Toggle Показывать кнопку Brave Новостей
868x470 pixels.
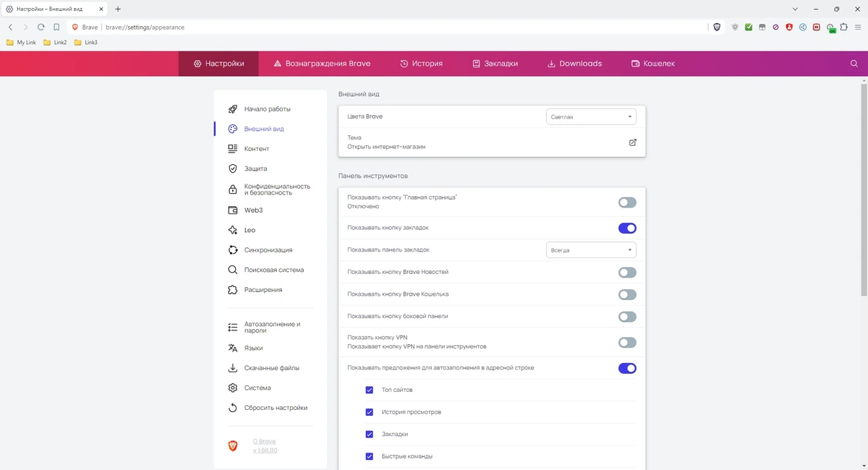627,273
